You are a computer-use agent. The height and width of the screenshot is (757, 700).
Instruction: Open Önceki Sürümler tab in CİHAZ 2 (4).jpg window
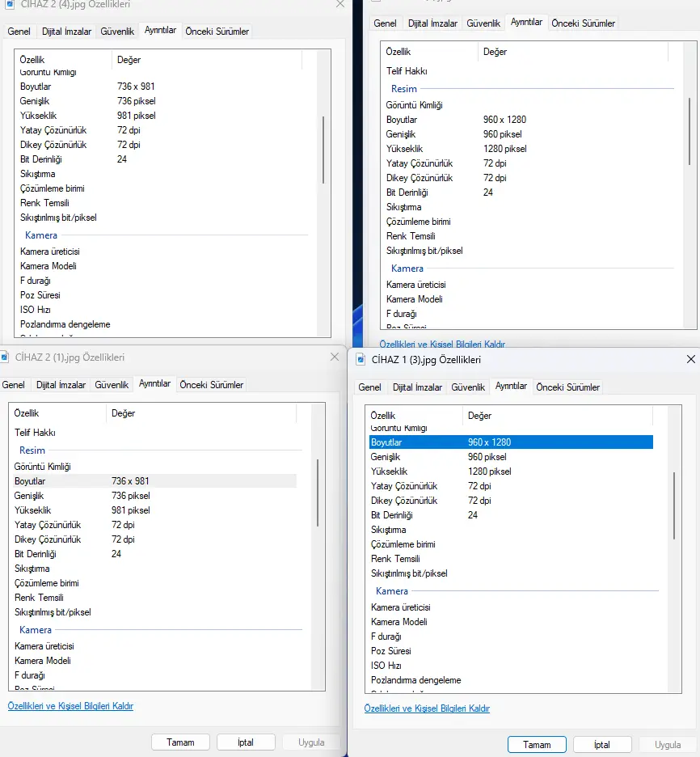[217, 32]
